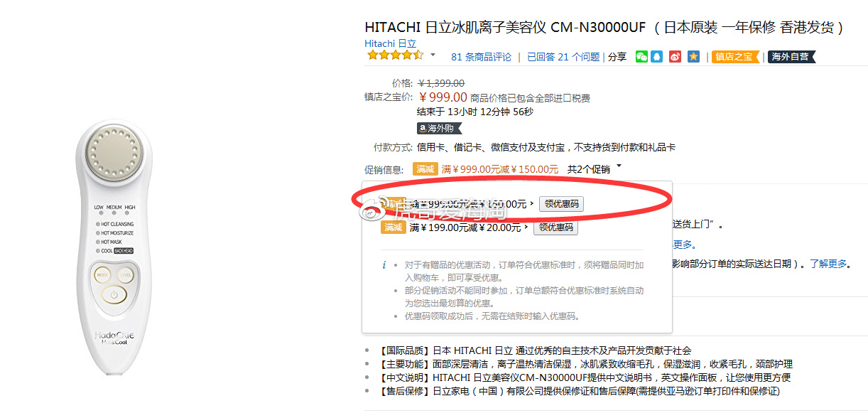Click the 镇店之宝 orange badge
The width and height of the screenshot is (868, 418).
735,57
